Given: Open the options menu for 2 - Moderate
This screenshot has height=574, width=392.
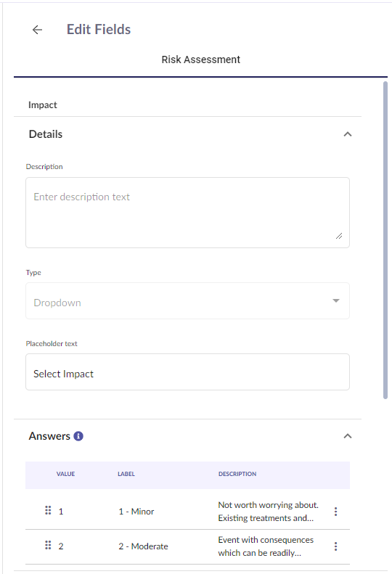Looking at the screenshot, I should click(x=335, y=546).
